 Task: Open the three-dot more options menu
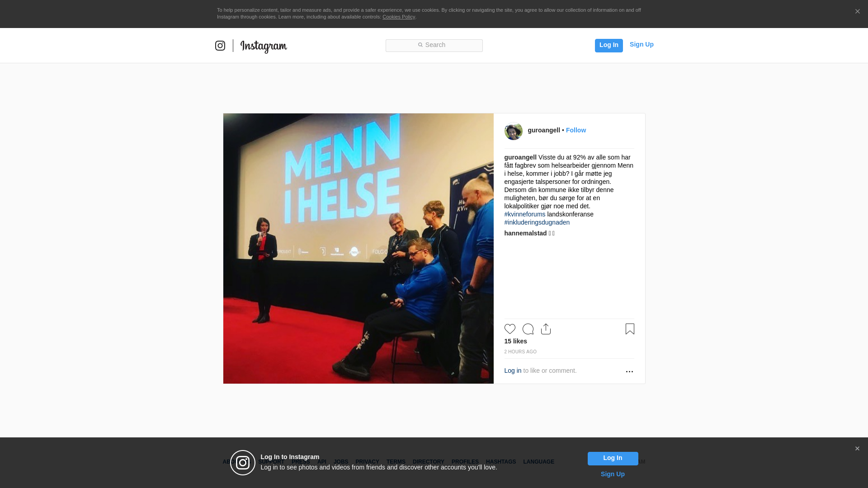point(629,371)
